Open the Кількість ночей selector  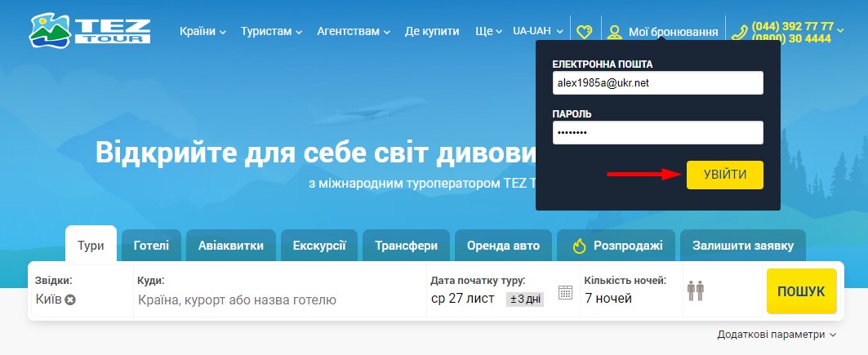coord(631,290)
